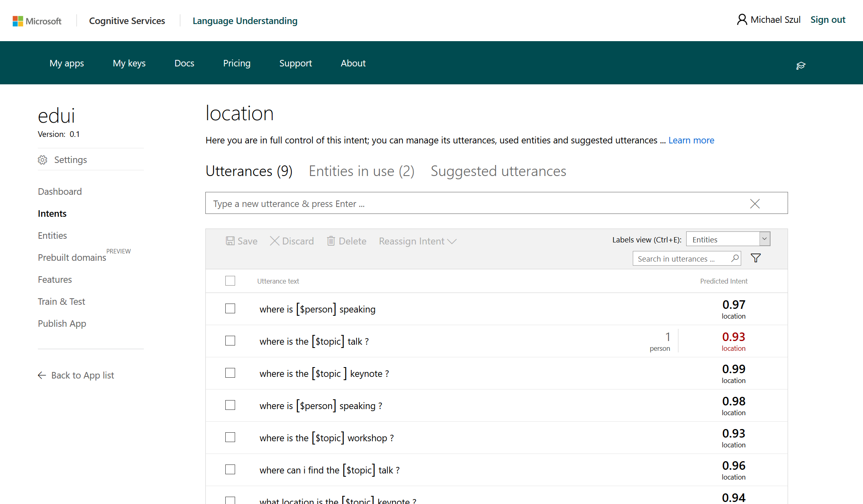Check the 'where can i find the [$topic] talk ?' row
This screenshot has height=504, width=863.
click(230, 469)
